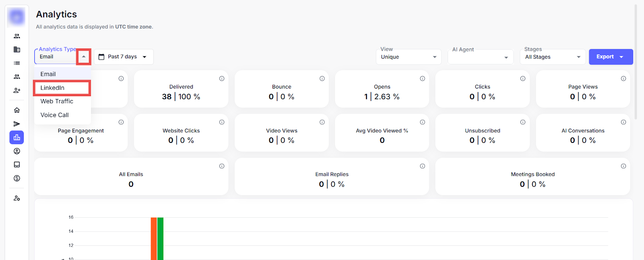This screenshot has height=260, width=644.
Task: Click the add-person icon in sidebar
Action: point(17,91)
